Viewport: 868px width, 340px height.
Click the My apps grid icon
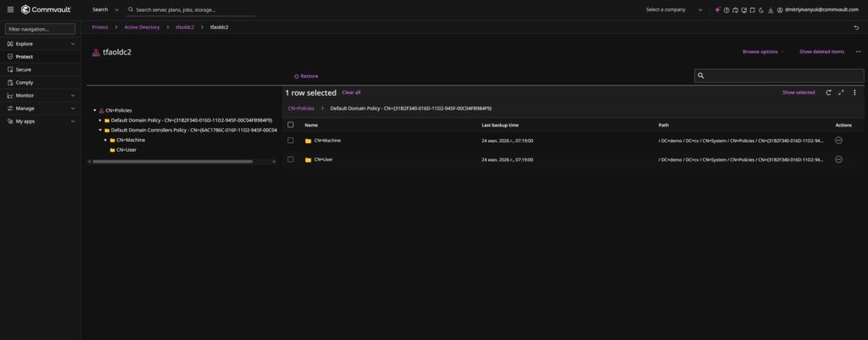[10, 120]
